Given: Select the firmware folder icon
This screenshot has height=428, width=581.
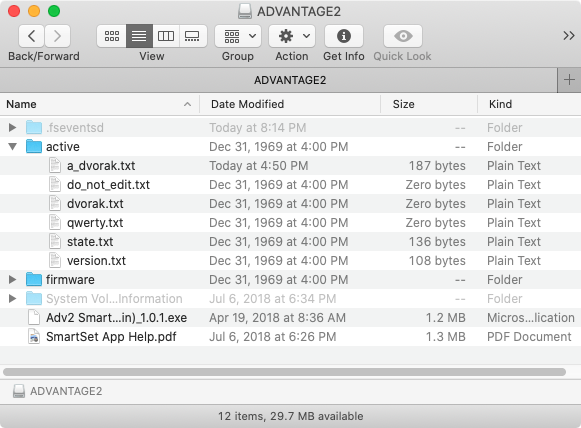Looking at the screenshot, I should tap(34, 279).
